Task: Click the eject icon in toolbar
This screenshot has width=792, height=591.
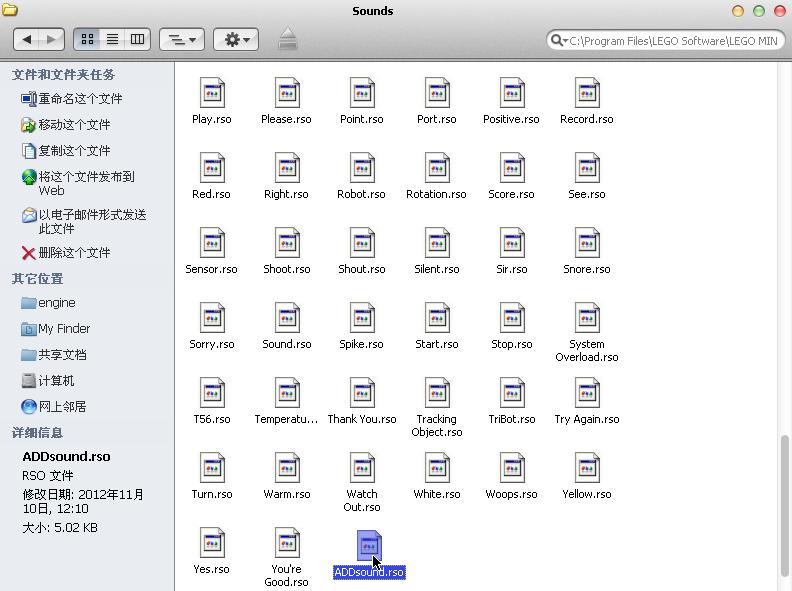Action: 287,38
